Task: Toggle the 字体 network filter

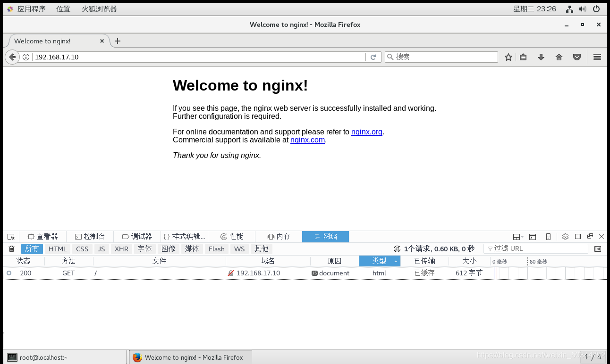Action: tap(145, 249)
